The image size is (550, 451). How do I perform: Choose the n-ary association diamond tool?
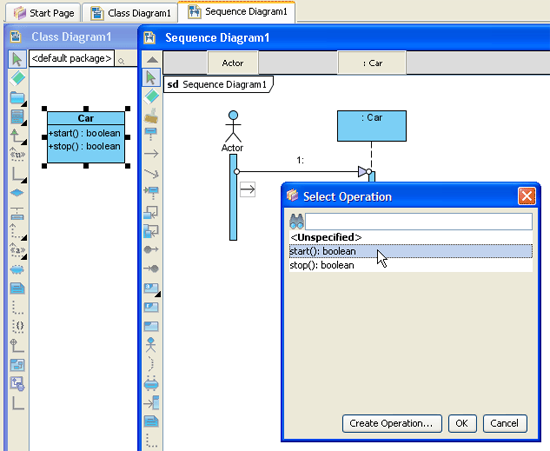click(x=17, y=193)
